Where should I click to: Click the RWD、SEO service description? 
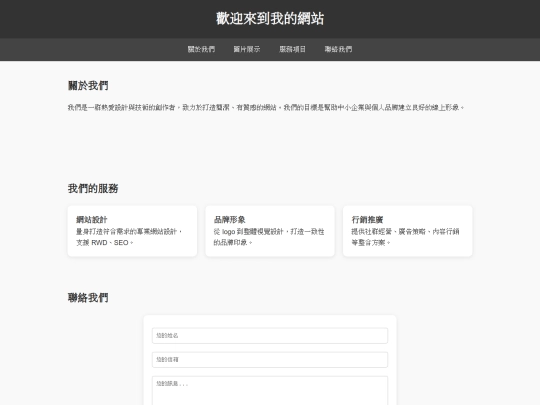pyautogui.click(x=129, y=237)
